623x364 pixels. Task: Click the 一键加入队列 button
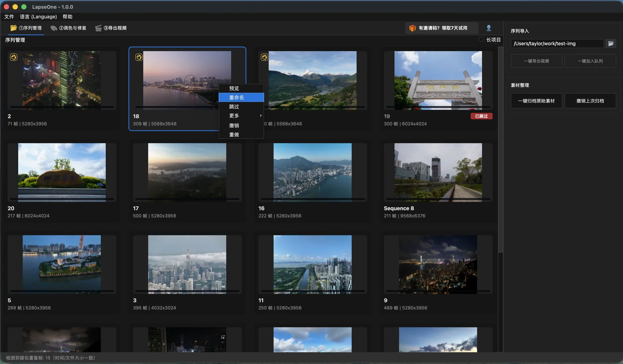(590, 61)
